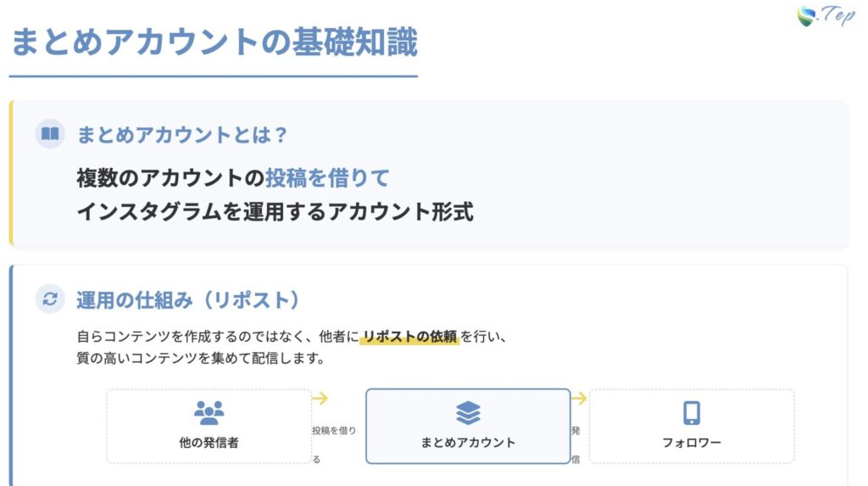Image resolution: width=868 pixels, height=486 pixels.
Task: Click the repost circular arrows icon
Action: coord(50,299)
